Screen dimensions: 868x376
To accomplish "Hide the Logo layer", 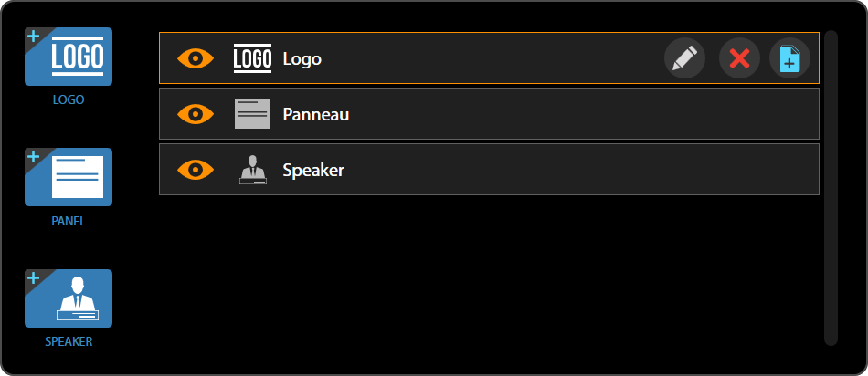I will 196,58.
